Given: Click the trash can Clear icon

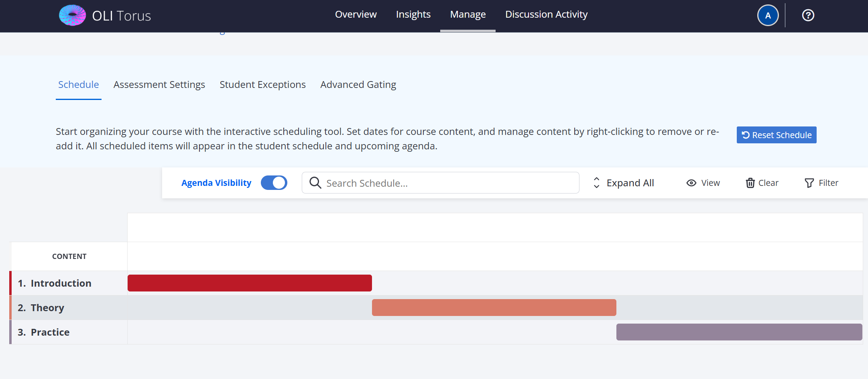Looking at the screenshot, I should [x=750, y=183].
